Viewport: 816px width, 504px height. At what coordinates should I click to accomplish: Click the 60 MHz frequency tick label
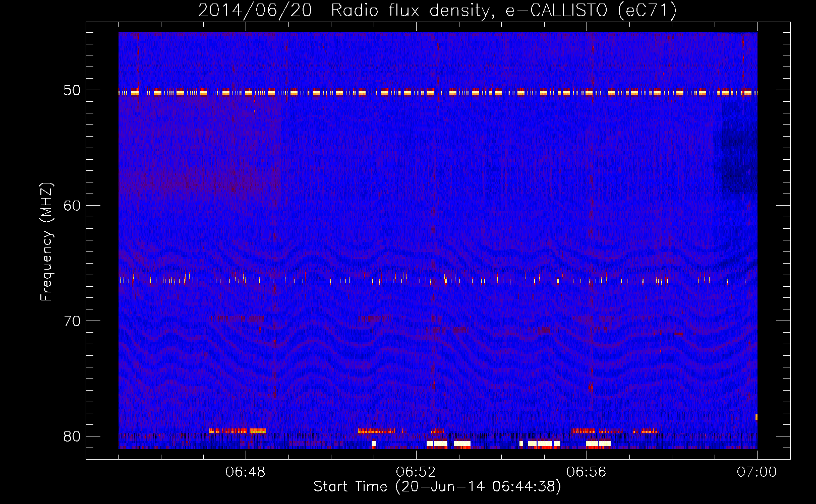pos(72,206)
